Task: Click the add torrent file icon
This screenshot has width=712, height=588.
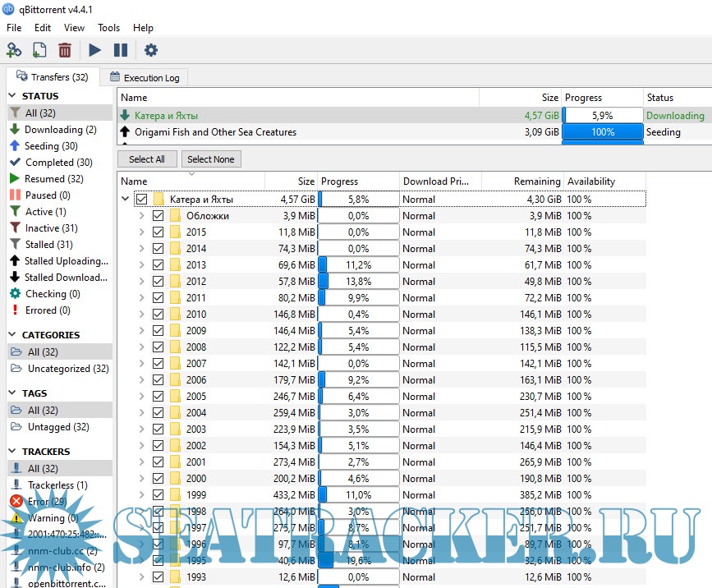Action: [39, 50]
